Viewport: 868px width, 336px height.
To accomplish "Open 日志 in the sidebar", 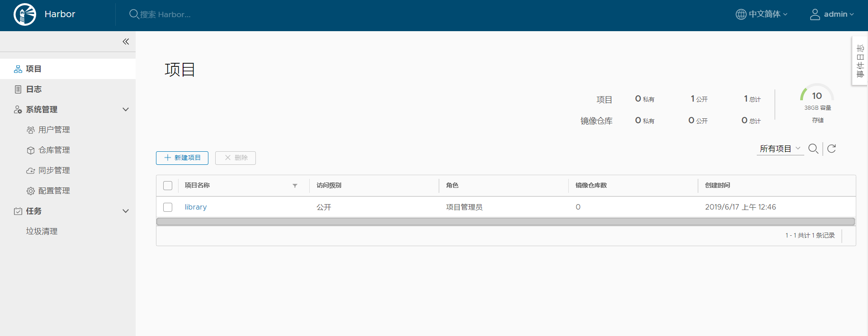I will tap(34, 89).
